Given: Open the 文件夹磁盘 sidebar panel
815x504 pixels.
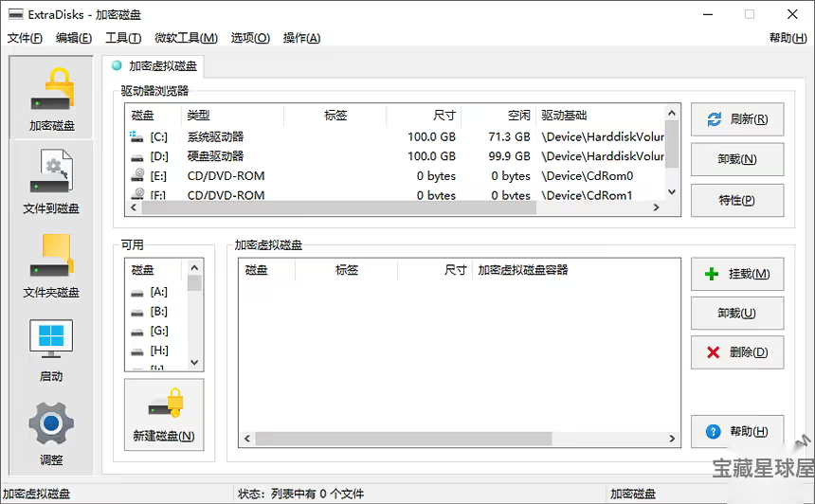Looking at the screenshot, I should 51,266.
